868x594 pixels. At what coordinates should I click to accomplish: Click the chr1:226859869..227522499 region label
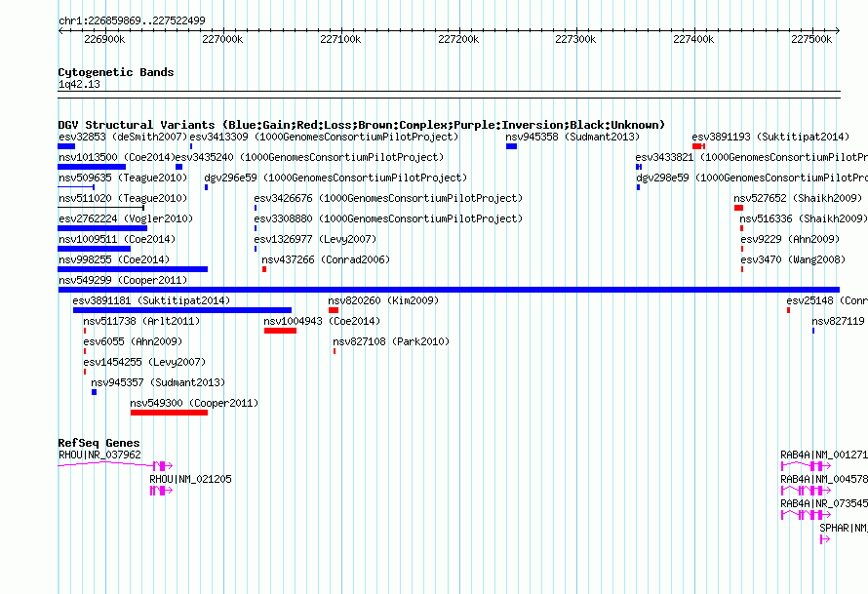(132, 20)
